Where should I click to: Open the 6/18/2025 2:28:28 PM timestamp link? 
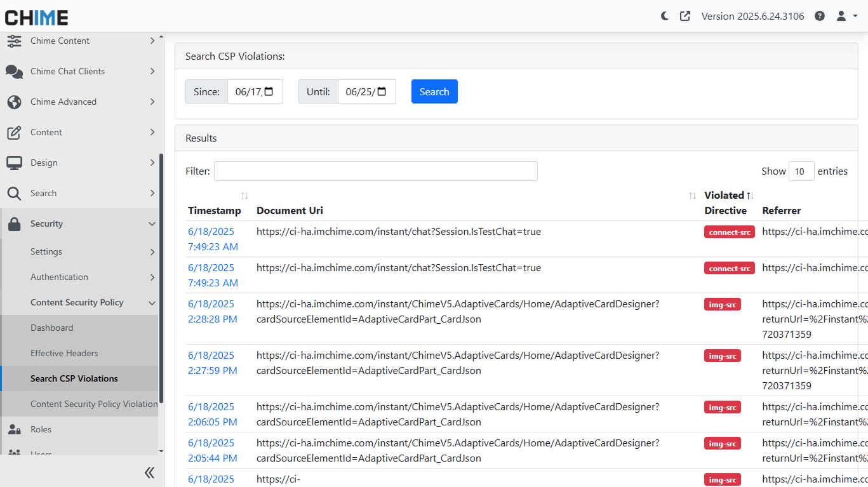(x=213, y=311)
